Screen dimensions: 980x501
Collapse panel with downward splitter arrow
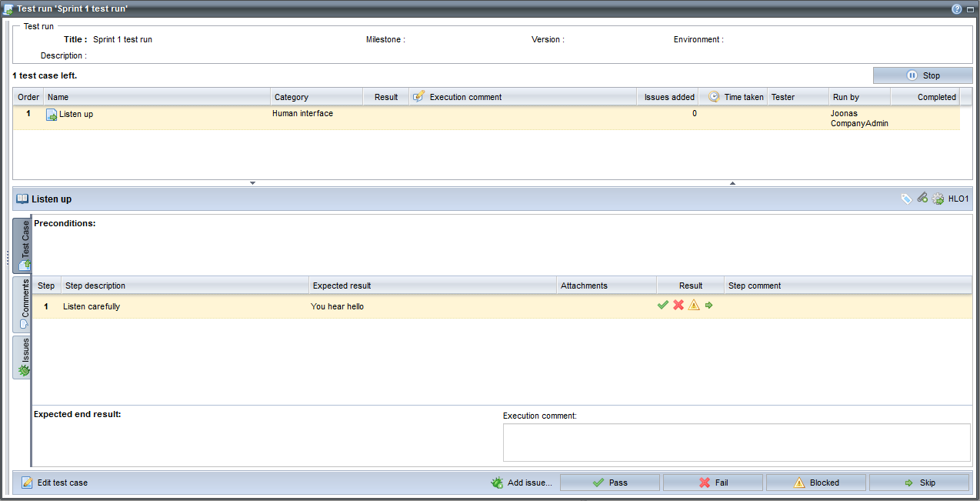tap(252, 183)
